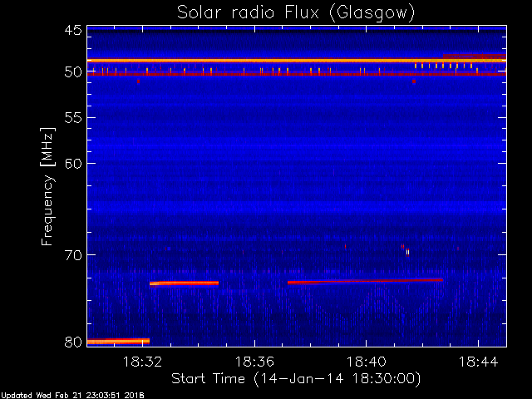Click the white spot just above 70 MHz
The height and width of the screenshot is (399, 532).
pyautogui.click(x=407, y=252)
